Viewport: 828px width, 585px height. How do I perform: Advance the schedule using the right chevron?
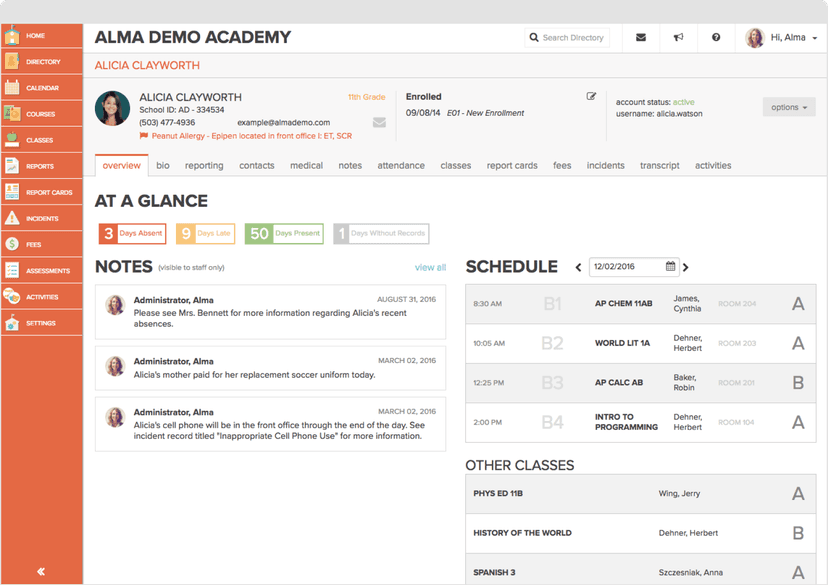(685, 268)
